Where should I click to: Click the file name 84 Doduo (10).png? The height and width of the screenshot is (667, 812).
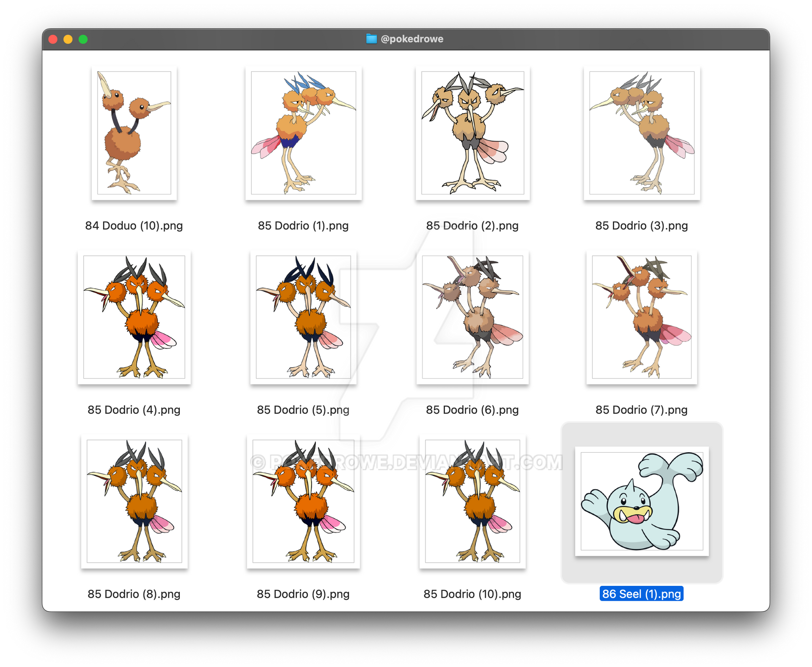click(x=134, y=225)
